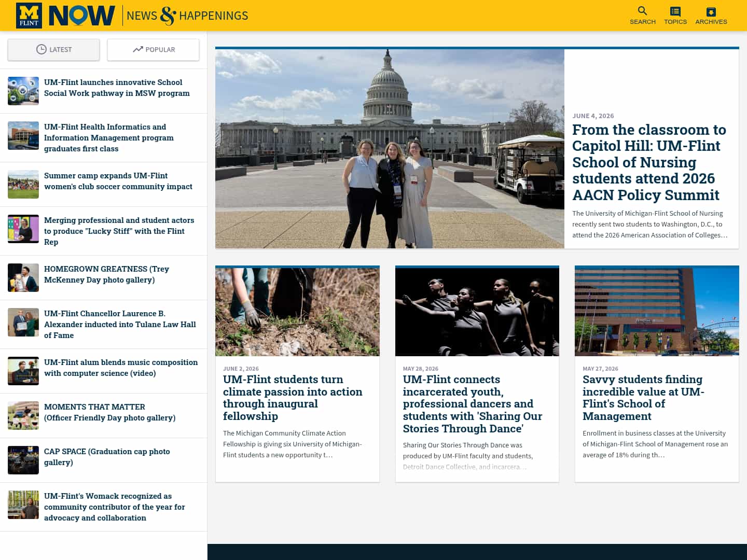
Task: Click the NOW News & Happenings logo
Action: click(148, 16)
